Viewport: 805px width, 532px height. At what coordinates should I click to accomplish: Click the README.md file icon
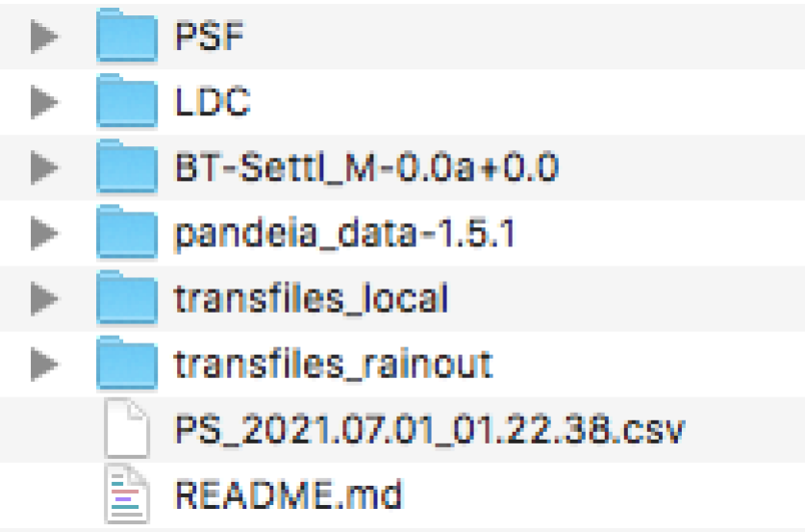[126, 494]
